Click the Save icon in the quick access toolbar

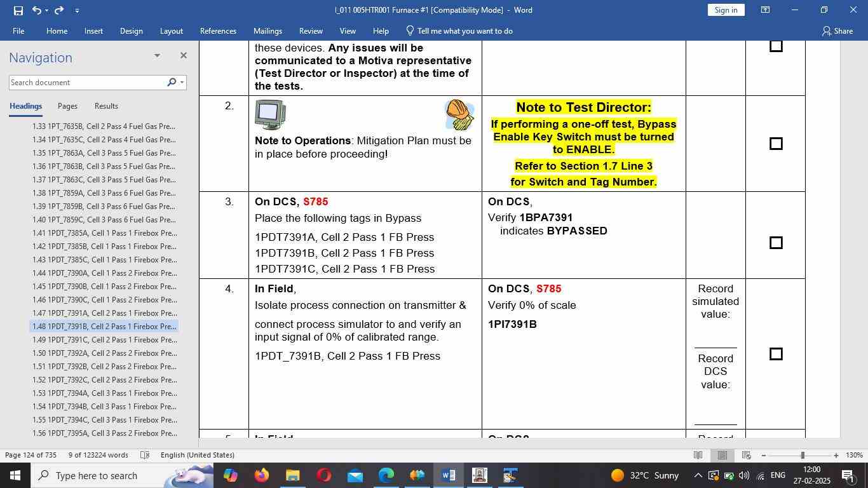(18, 10)
